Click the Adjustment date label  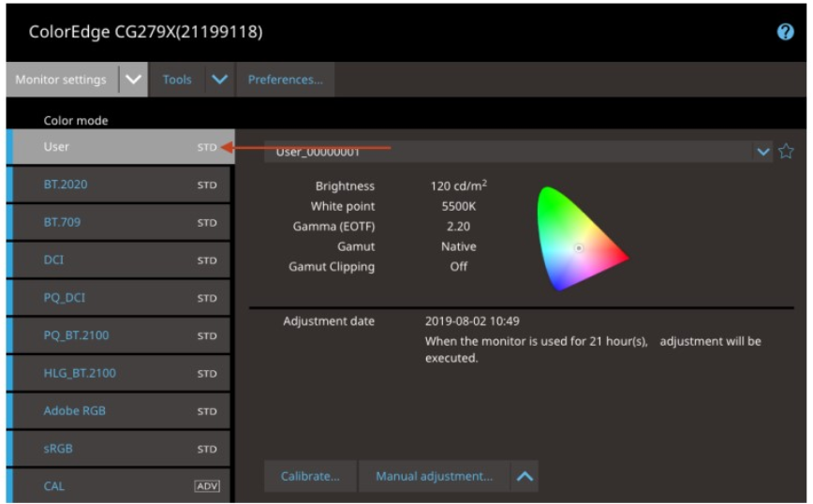(329, 321)
